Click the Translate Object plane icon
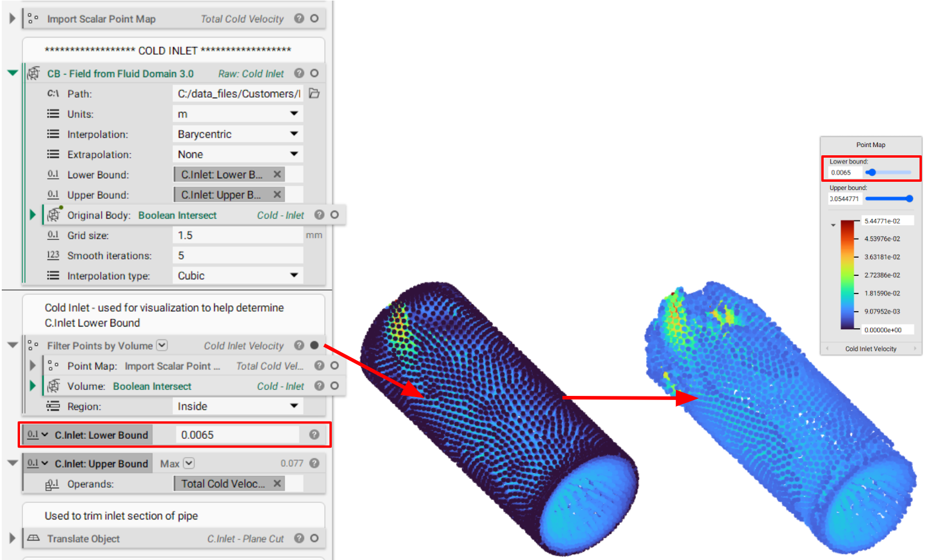Viewport: 926px width, 560px height. point(34,538)
